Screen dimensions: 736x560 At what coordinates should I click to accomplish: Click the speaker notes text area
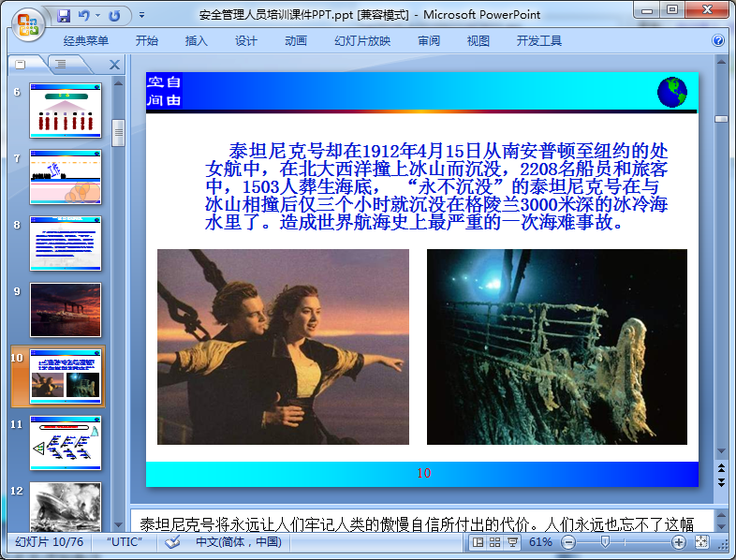tap(421, 521)
